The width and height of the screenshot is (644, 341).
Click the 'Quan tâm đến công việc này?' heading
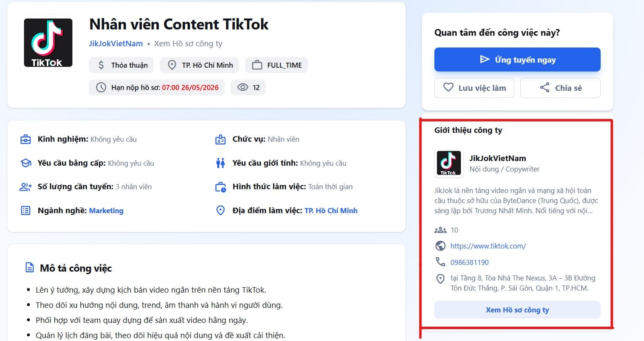[497, 33]
